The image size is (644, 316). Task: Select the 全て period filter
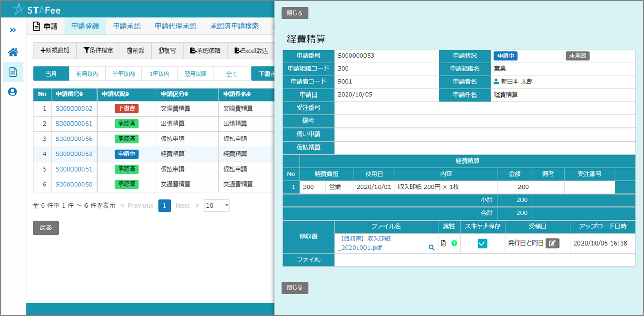tap(232, 74)
